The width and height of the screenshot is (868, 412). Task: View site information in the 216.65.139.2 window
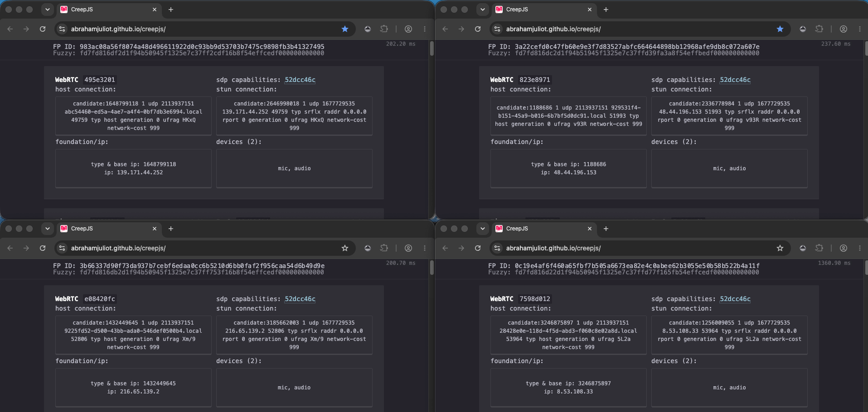coord(63,248)
